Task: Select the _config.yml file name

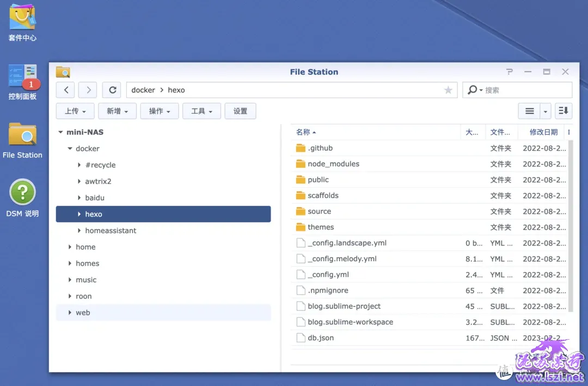Action: (x=328, y=274)
